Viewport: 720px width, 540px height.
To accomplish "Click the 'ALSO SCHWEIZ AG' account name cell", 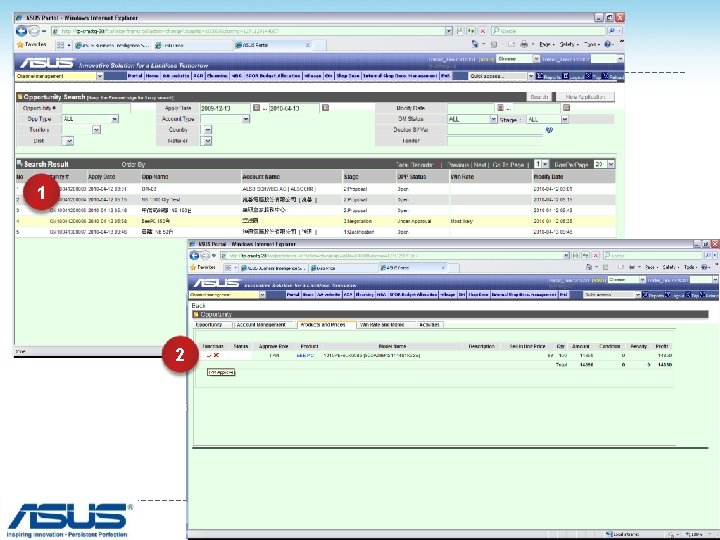I will pyautogui.click(x=279, y=189).
